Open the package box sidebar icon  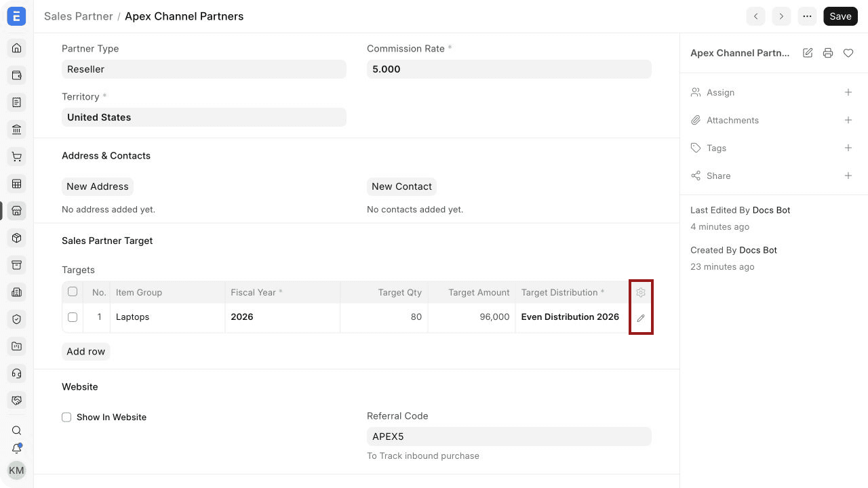[17, 238]
